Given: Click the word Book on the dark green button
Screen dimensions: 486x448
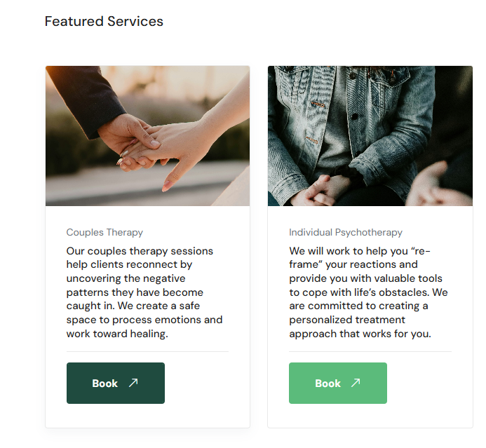Looking at the screenshot, I should pos(105,383).
